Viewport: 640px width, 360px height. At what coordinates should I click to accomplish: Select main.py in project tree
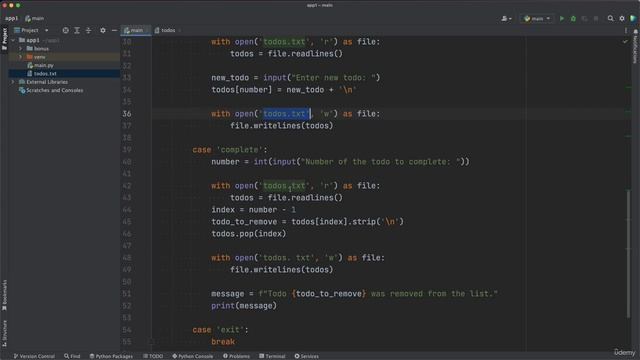point(40,65)
